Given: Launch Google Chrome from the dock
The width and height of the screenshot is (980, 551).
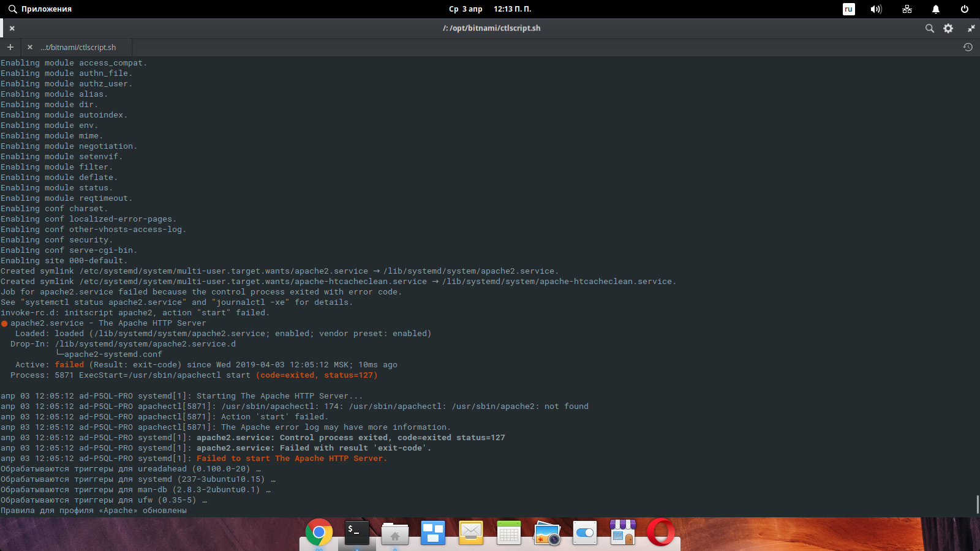Looking at the screenshot, I should coord(319,533).
